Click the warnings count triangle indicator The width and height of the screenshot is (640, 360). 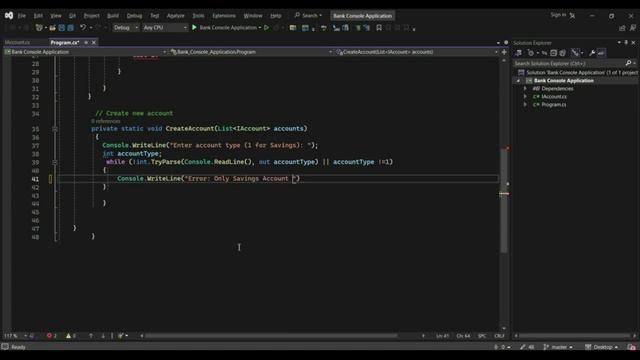click(71, 336)
